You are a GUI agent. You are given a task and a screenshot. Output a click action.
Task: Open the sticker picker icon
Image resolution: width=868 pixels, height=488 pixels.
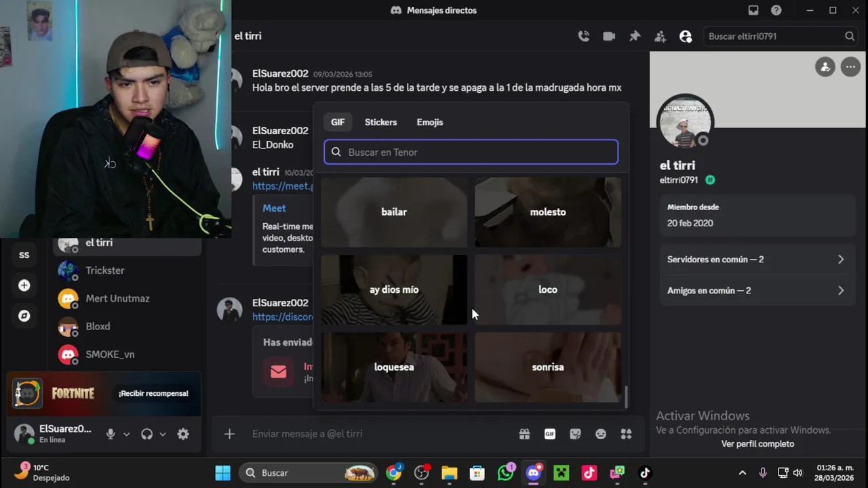[575, 434]
